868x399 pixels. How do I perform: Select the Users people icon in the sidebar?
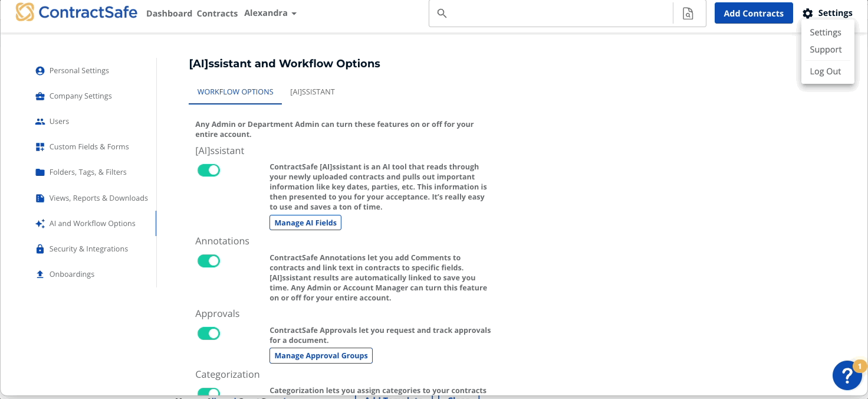pos(39,121)
